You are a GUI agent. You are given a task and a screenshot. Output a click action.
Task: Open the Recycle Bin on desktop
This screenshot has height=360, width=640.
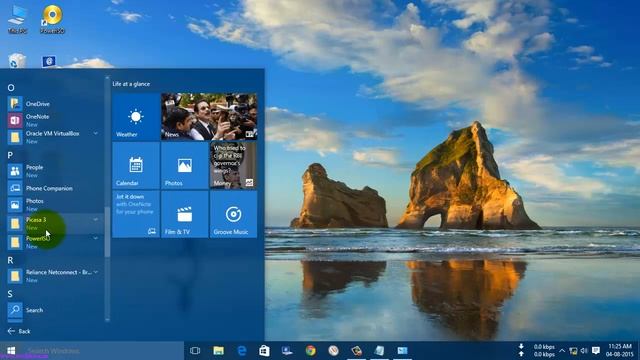pyautogui.click(x=17, y=61)
